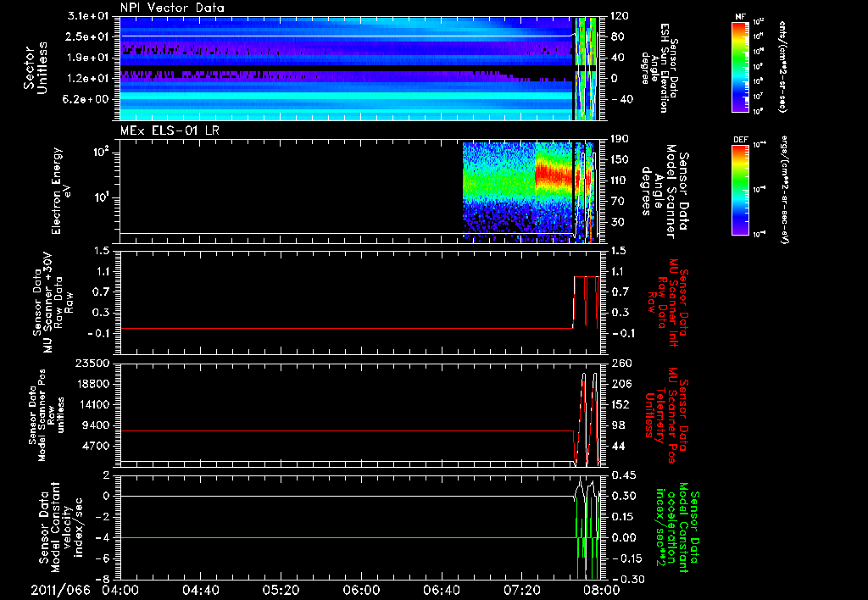The height and width of the screenshot is (600, 868).
Task: Click the 10¹ electron energy tick label
Action: point(101,197)
